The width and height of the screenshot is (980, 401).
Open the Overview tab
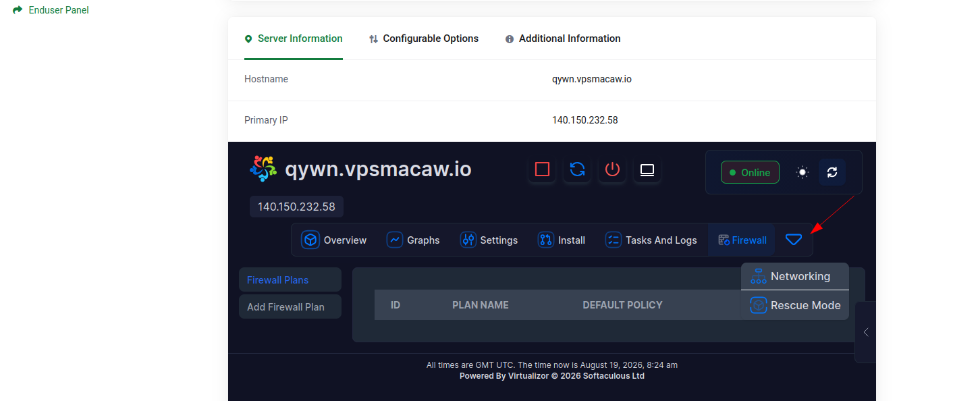click(x=334, y=240)
